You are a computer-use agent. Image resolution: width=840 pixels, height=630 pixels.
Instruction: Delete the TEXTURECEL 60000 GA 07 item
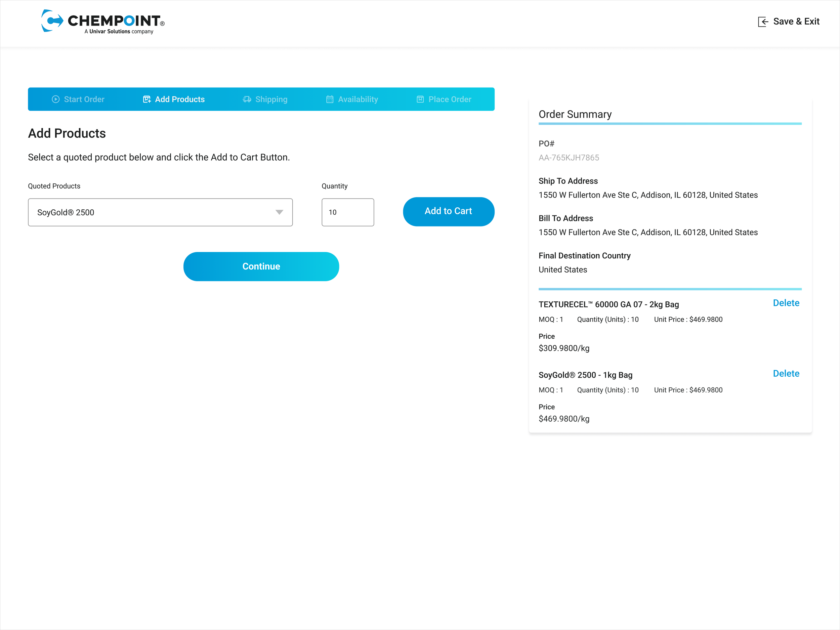786,303
